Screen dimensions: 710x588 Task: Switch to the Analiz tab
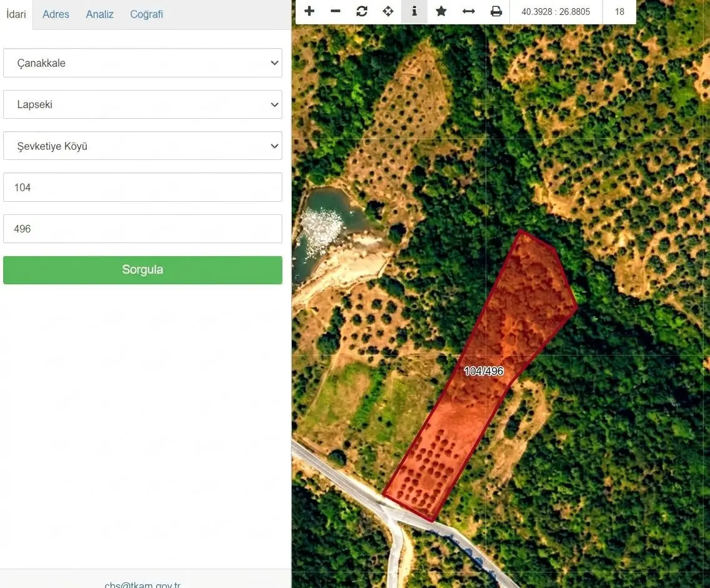click(x=99, y=14)
